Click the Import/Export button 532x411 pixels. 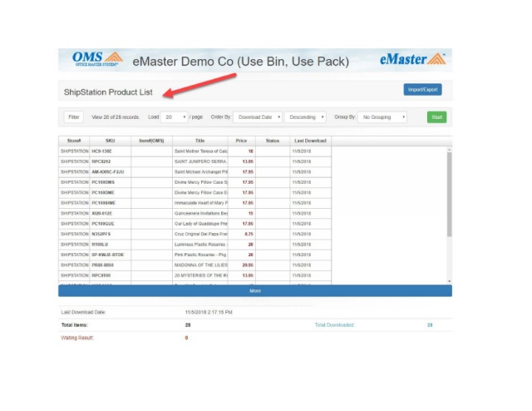[422, 90]
